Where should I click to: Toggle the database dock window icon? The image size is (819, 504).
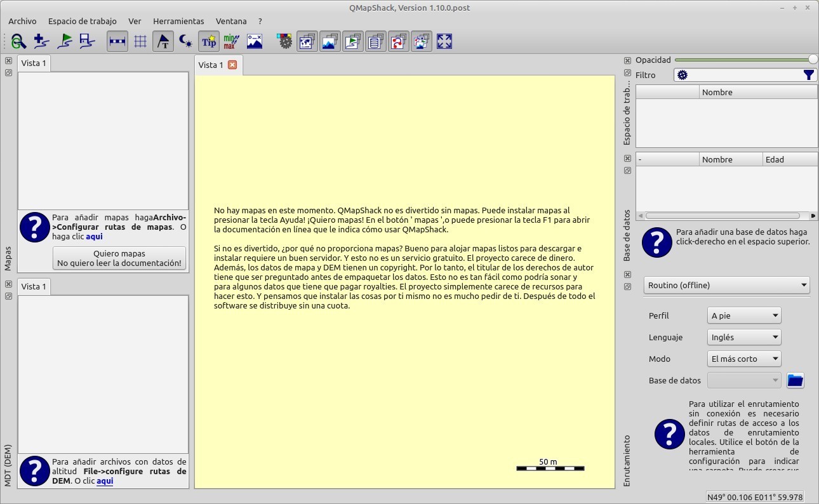376,42
